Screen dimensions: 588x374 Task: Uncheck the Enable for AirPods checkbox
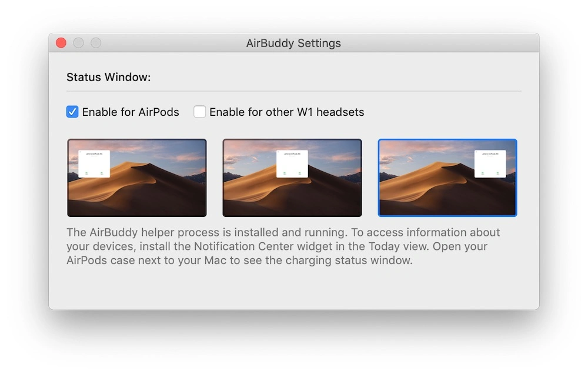(x=72, y=112)
